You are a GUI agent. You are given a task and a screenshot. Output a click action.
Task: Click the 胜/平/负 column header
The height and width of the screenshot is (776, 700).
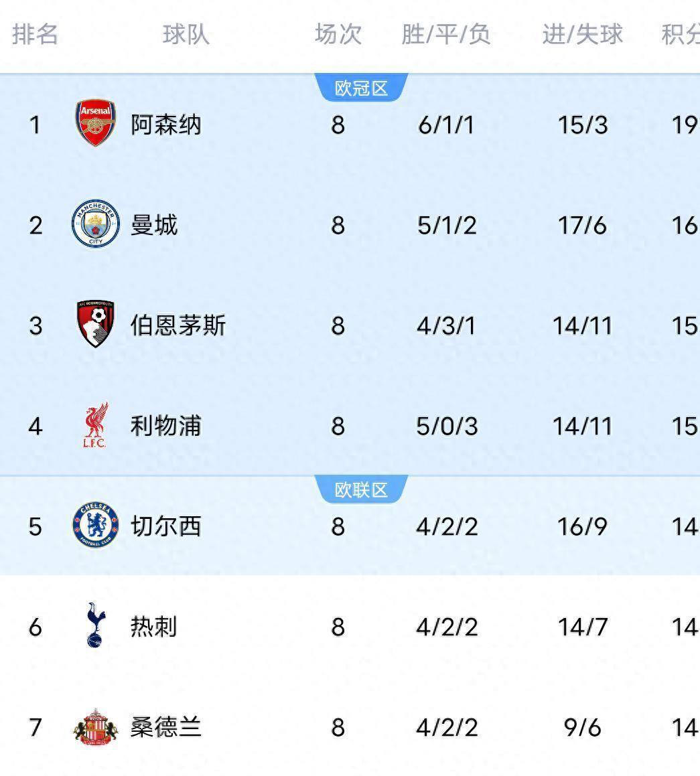click(x=446, y=34)
